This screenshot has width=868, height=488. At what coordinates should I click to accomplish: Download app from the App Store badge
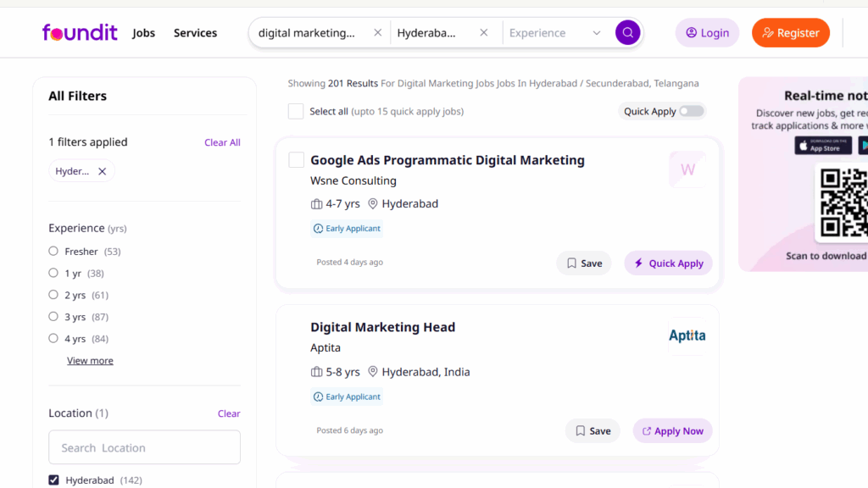[823, 146]
